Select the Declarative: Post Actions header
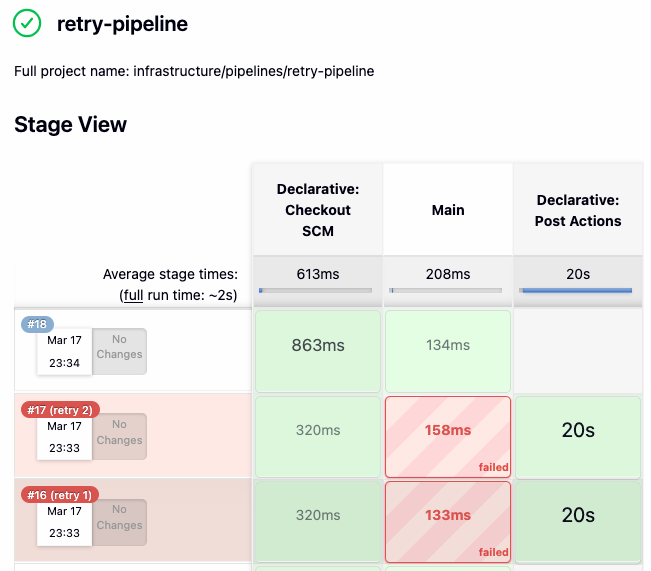Screen dimensions: 651x571 pos(578,210)
